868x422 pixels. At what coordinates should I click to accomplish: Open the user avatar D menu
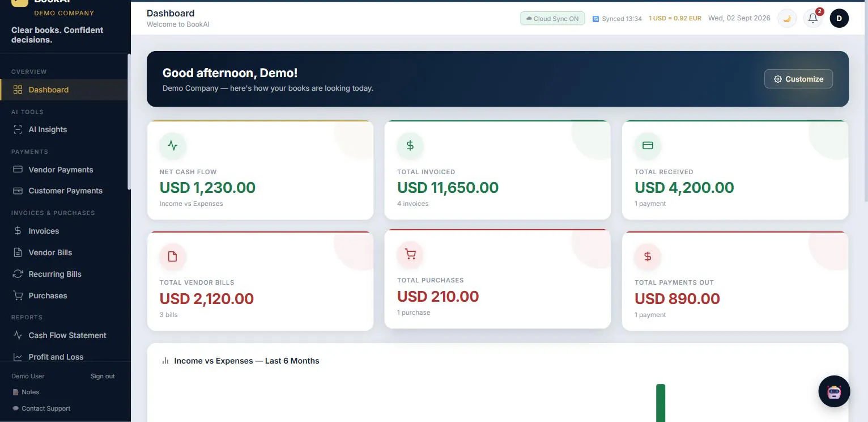tap(839, 18)
